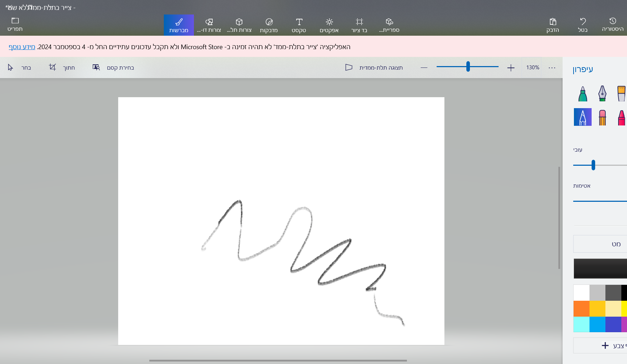The image size is (627, 364).
Task: Pick the light gray color swatch
Action: [x=597, y=293]
